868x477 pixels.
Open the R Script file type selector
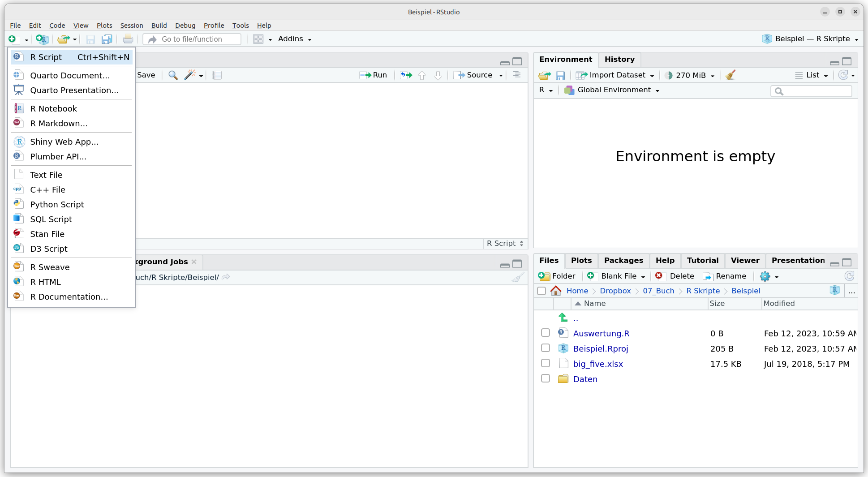pos(505,243)
